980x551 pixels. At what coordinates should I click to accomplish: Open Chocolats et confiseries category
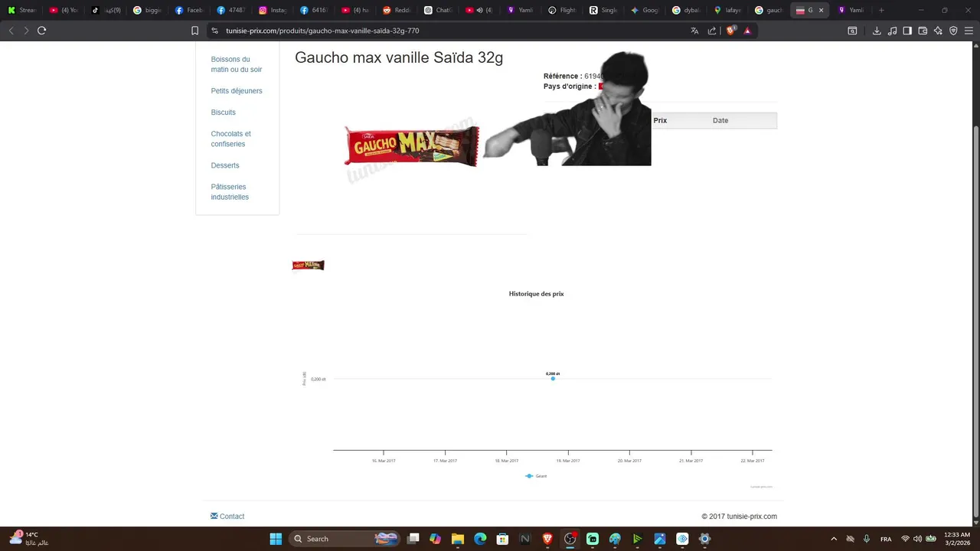tap(231, 139)
